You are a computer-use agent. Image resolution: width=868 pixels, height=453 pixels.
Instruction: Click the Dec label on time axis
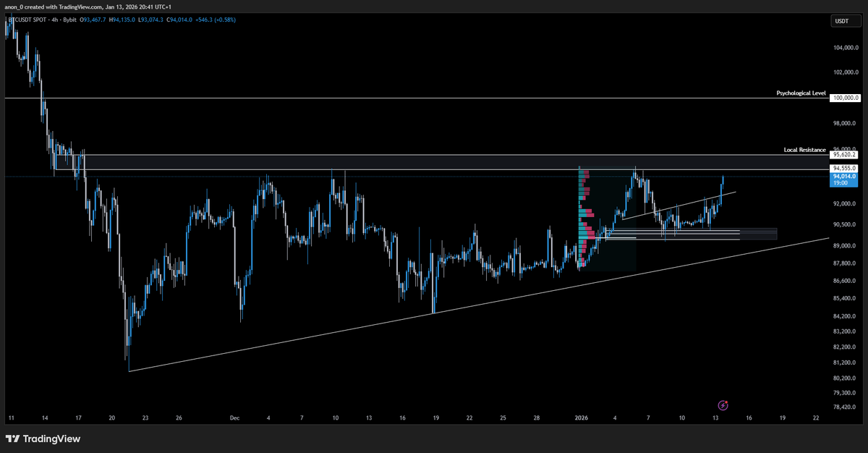click(234, 418)
